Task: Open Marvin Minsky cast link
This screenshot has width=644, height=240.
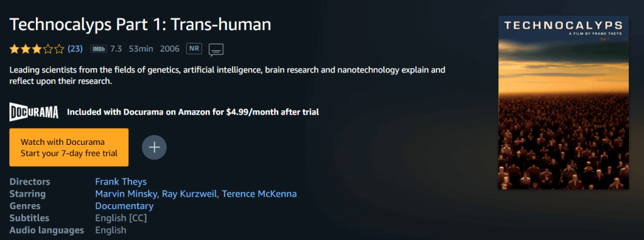Action: point(126,194)
